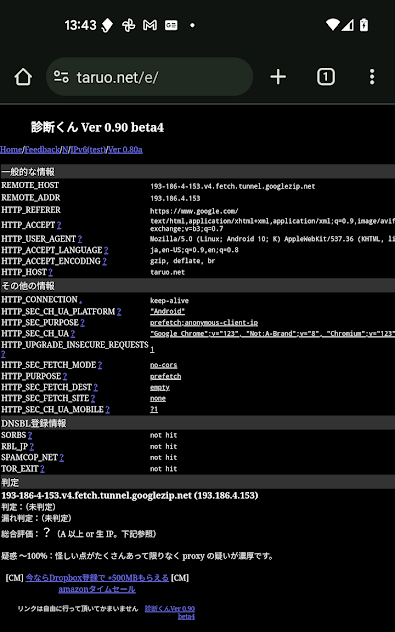Open the Home link

point(11,150)
